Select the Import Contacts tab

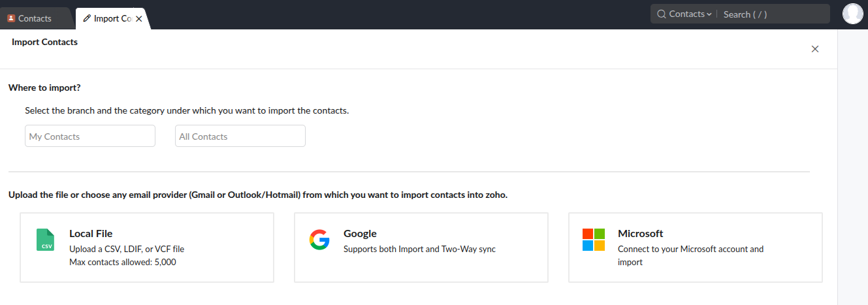(x=112, y=18)
